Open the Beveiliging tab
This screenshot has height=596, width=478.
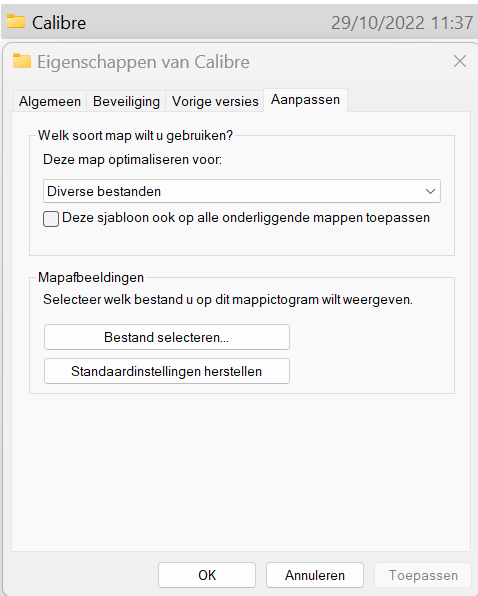tap(126, 101)
